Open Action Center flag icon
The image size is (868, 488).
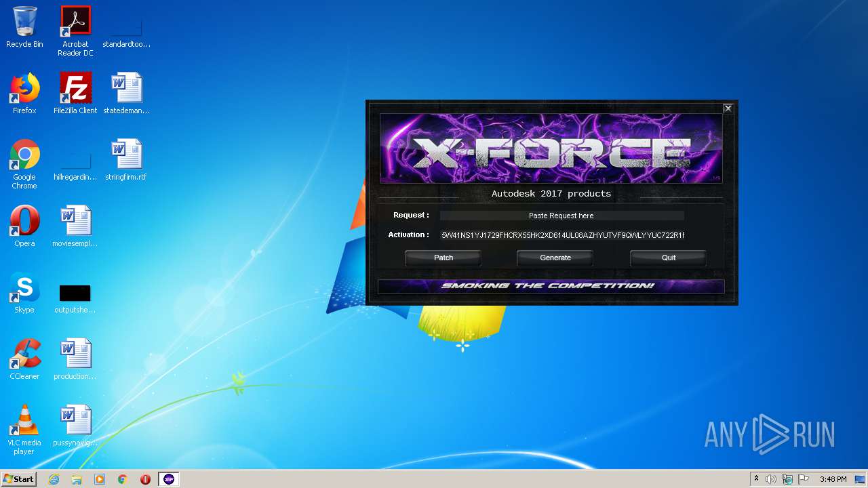[804, 479]
